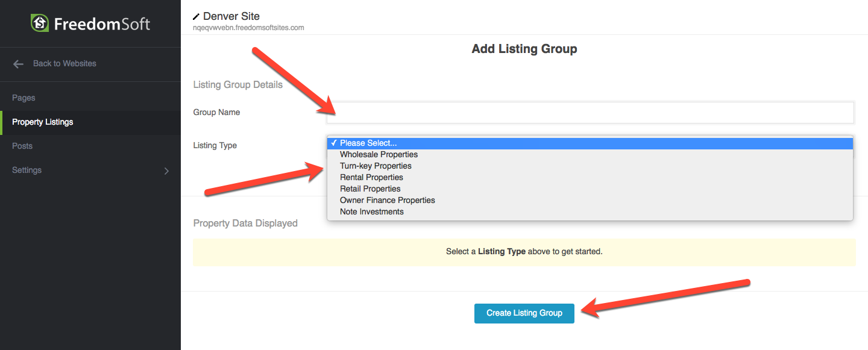Click the FreedomSoft house logo icon
The image size is (868, 350).
pyautogui.click(x=40, y=23)
